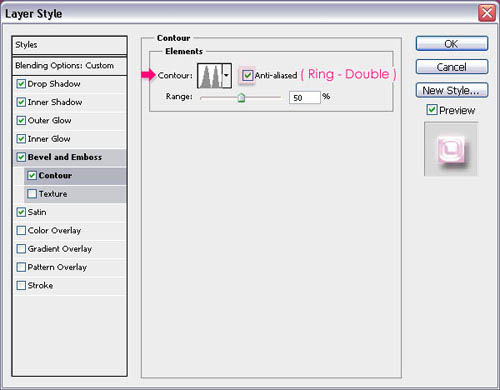This screenshot has height=390, width=500.
Task: Select the Styles panel entry
Action: pyautogui.click(x=69, y=45)
